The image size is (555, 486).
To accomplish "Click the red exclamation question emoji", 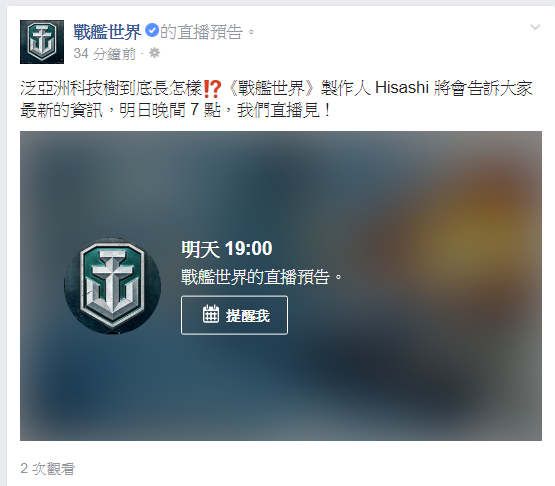I will tap(212, 89).
